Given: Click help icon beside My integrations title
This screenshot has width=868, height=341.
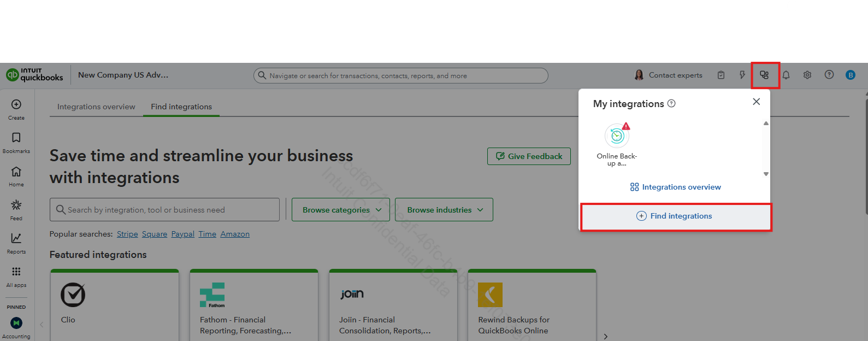Looking at the screenshot, I should (672, 103).
